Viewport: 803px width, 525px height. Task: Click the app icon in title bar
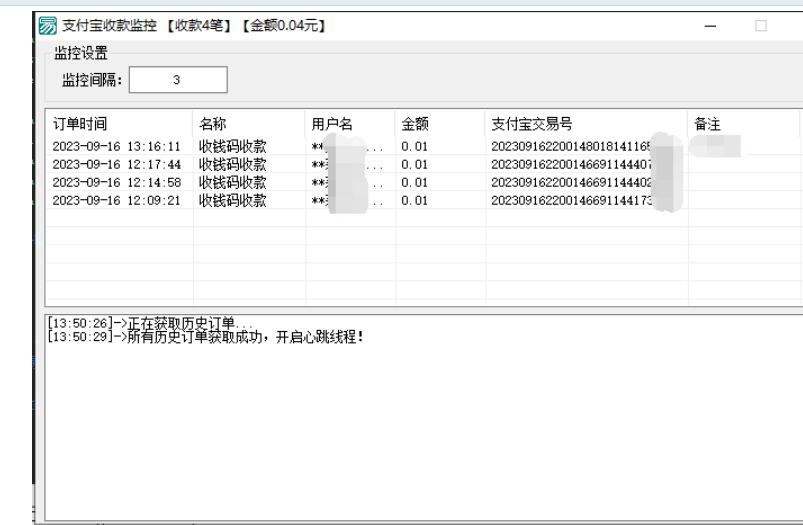48,26
